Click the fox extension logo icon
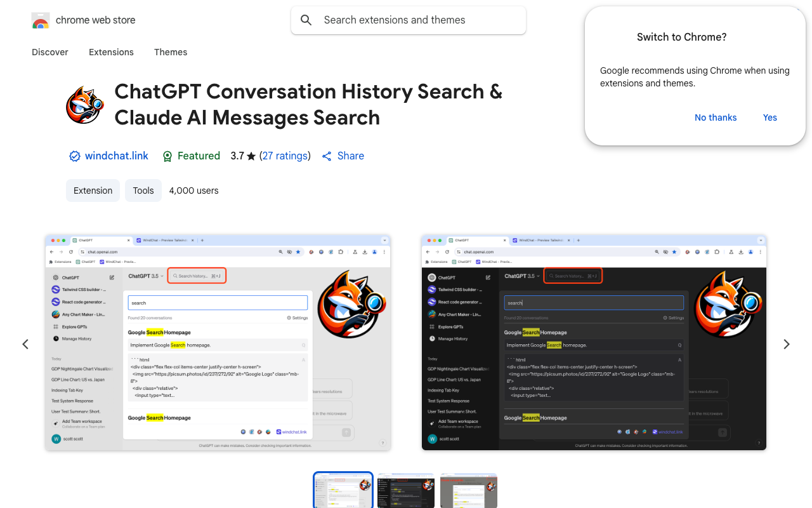 pyautogui.click(x=85, y=105)
